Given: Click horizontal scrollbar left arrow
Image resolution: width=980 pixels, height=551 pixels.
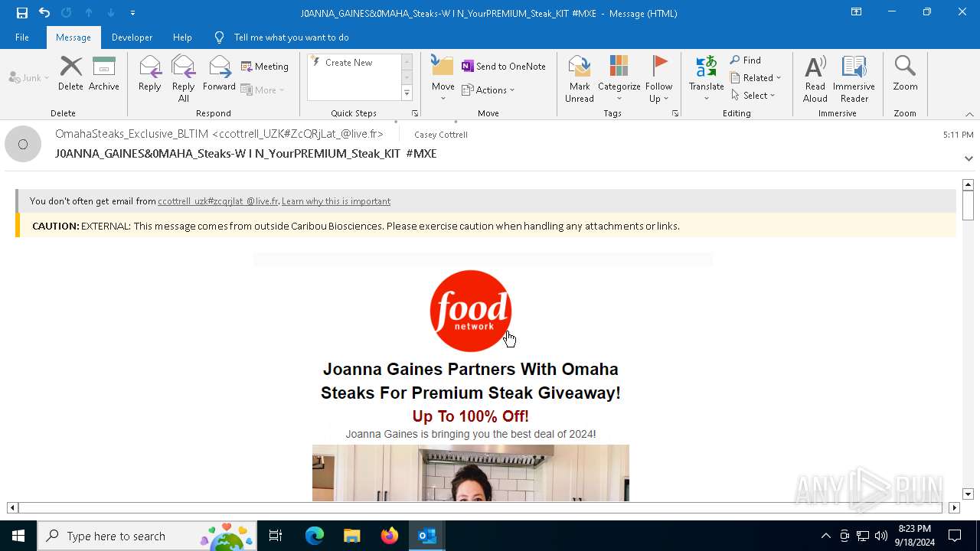Looking at the screenshot, I should [x=12, y=507].
